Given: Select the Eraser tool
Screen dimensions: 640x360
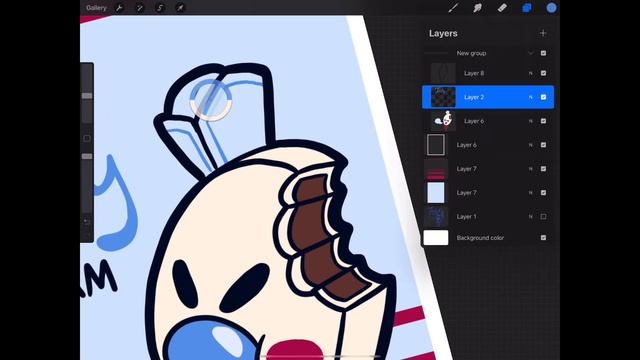Looking at the screenshot, I should [x=502, y=8].
